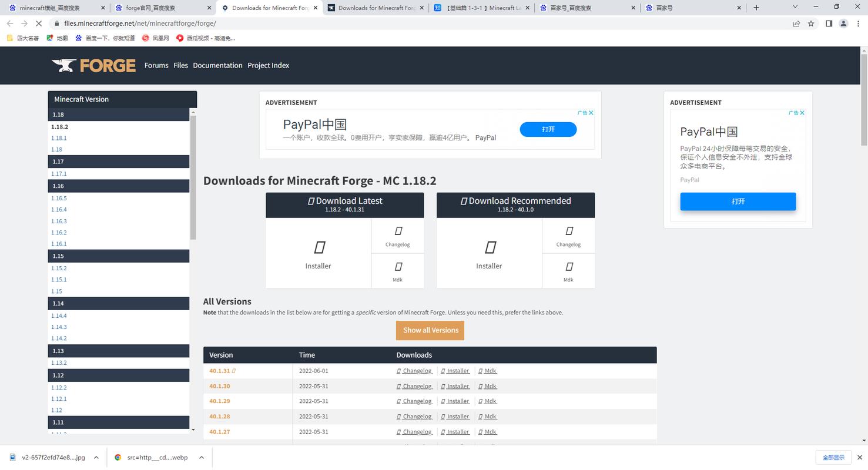This screenshot has width=868, height=470.
Task: Select Minecraft version 1.12.2 in sidebar
Action: [x=59, y=387]
